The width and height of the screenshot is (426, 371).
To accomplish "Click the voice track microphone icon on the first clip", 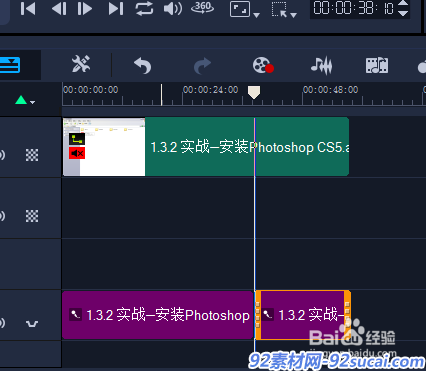I will point(75,315).
